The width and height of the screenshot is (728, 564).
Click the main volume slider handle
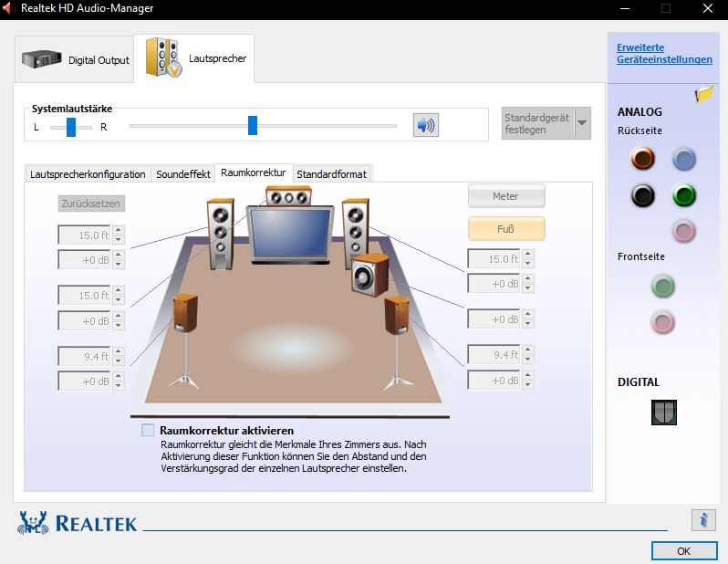pos(253,125)
